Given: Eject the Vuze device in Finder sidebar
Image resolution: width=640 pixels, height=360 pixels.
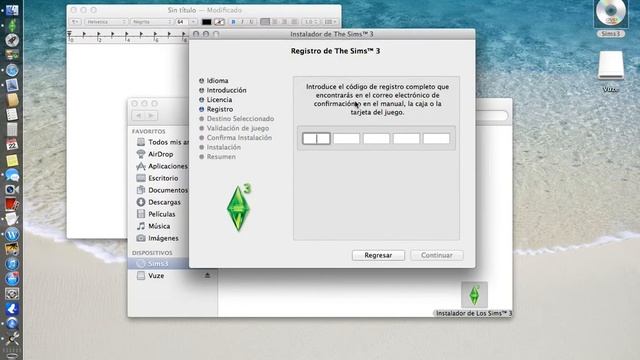Looking at the screenshot, I should 207,276.
